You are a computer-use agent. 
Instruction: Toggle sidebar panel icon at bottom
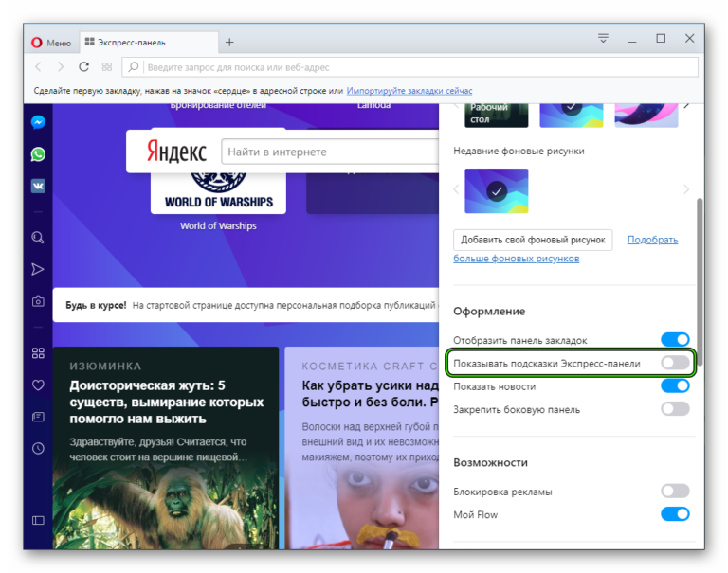pyautogui.click(x=38, y=520)
